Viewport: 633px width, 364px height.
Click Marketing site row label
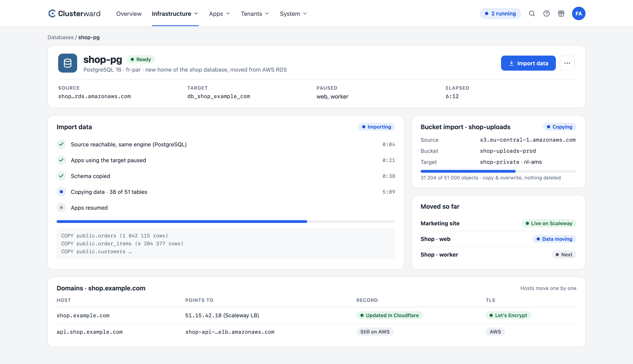point(440,223)
